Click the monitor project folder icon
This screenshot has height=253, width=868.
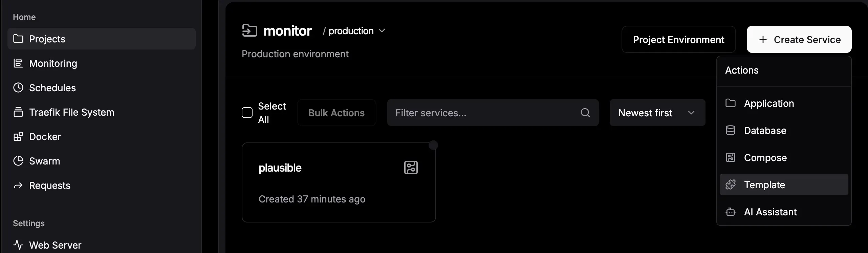coord(249,31)
